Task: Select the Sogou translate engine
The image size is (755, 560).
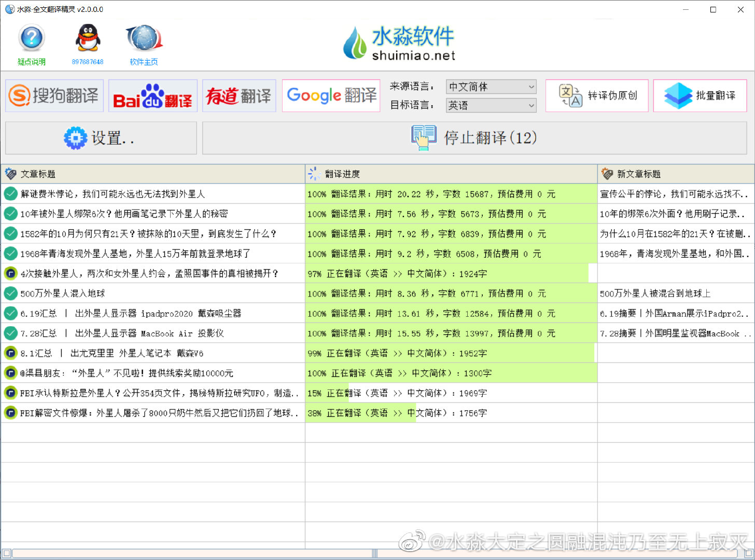Action: (54, 96)
